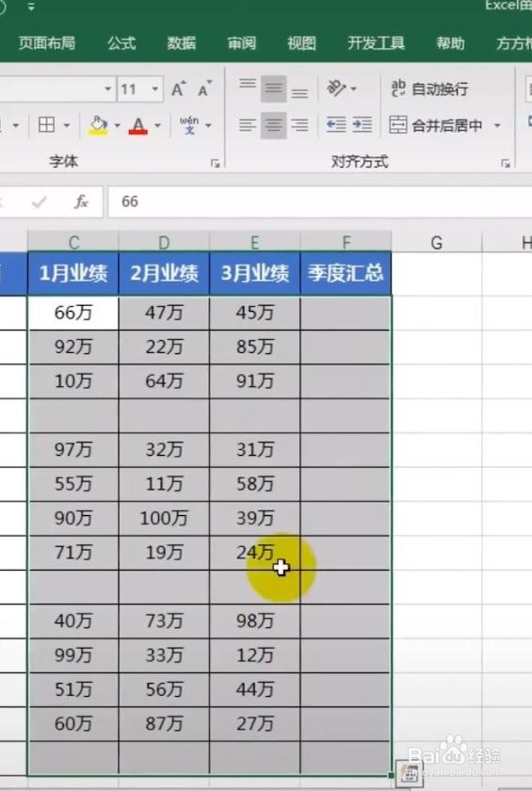
Task: Open the 开发工具 ribbon tab
Action: [376, 43]
